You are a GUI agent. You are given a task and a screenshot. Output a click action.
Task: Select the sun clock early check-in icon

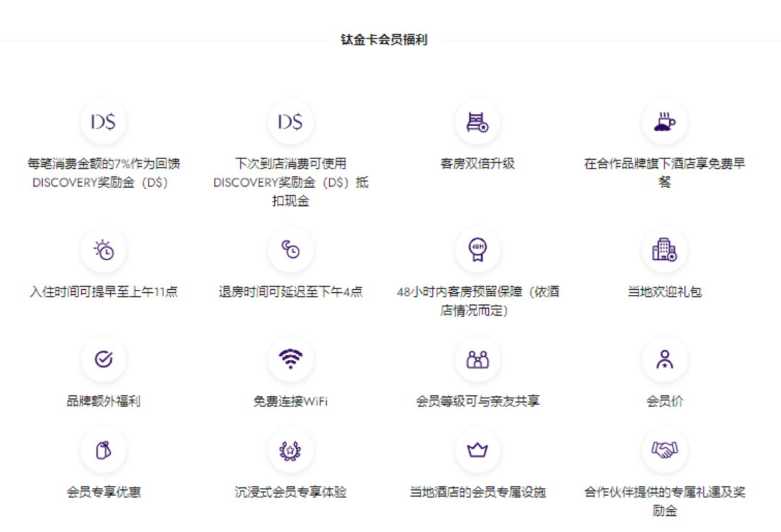[x=103, y=249]
